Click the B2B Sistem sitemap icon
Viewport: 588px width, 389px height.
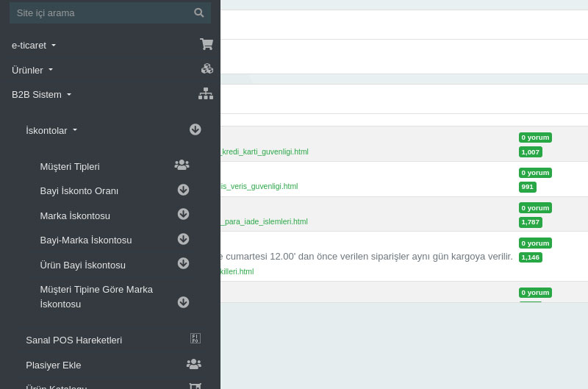[x=206, y=93]
